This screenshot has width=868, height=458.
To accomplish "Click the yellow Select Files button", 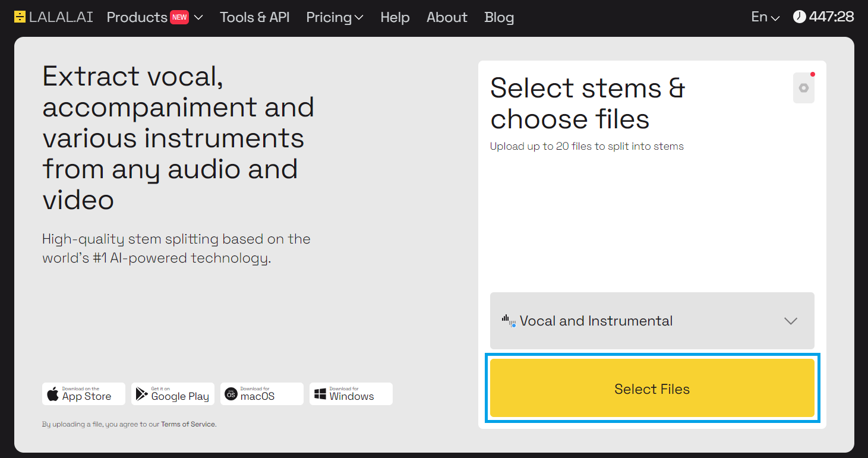I will (x=652, y=388).
